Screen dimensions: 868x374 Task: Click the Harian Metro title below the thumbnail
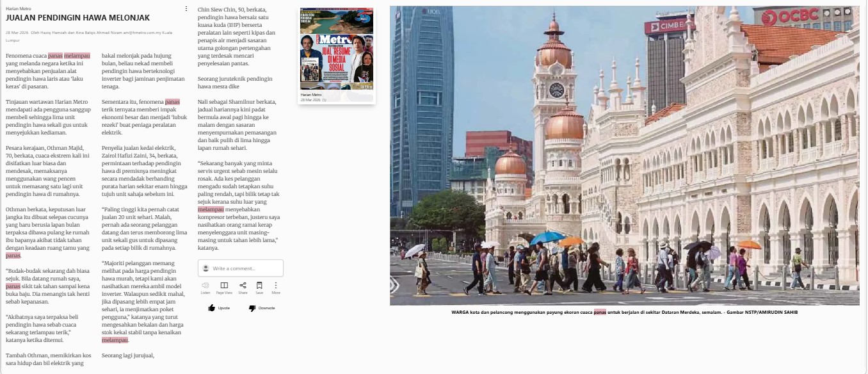click(311, 95)
